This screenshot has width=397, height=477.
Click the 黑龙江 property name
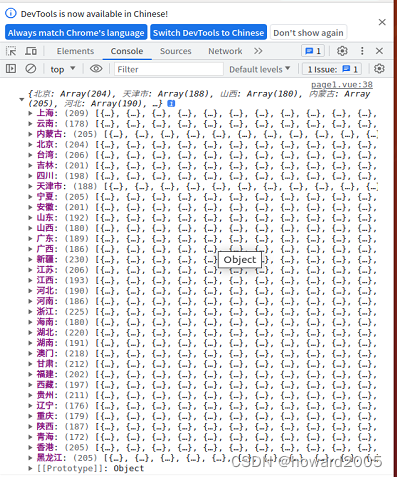(50, 458)
